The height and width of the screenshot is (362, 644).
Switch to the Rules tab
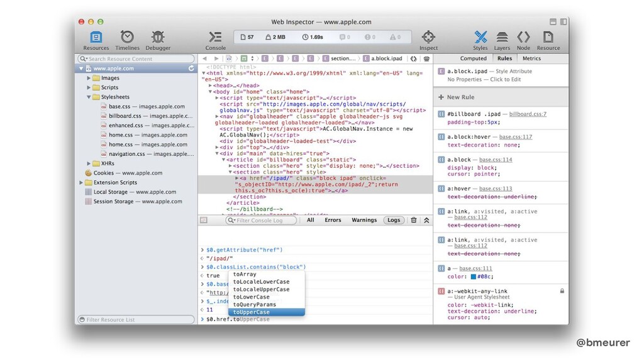504,58
